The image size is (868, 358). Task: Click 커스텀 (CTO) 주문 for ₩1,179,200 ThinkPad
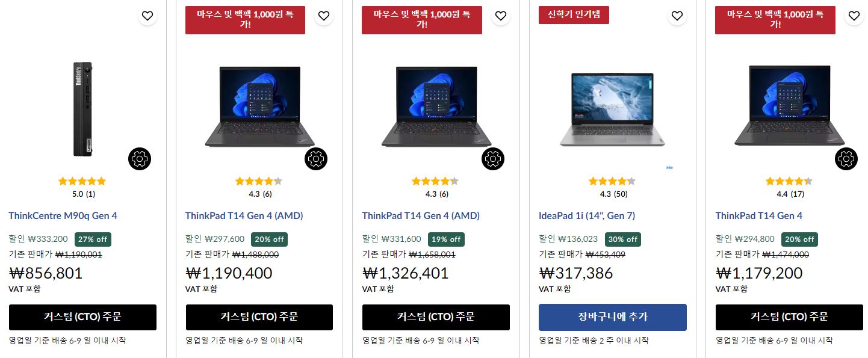(789, 317)
